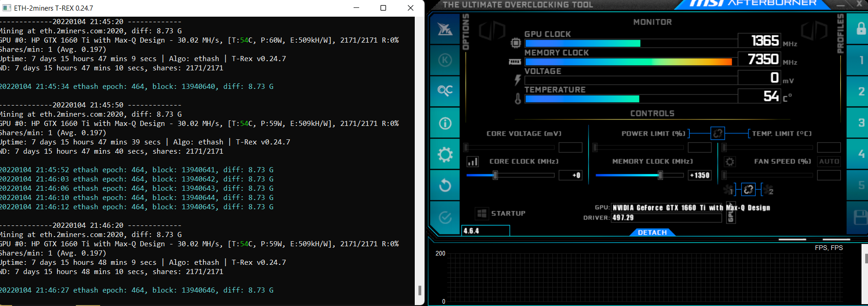Select profile slot 2
This screenshot has width=868, height=306.
pyautogui.click(x=861, y=91)
